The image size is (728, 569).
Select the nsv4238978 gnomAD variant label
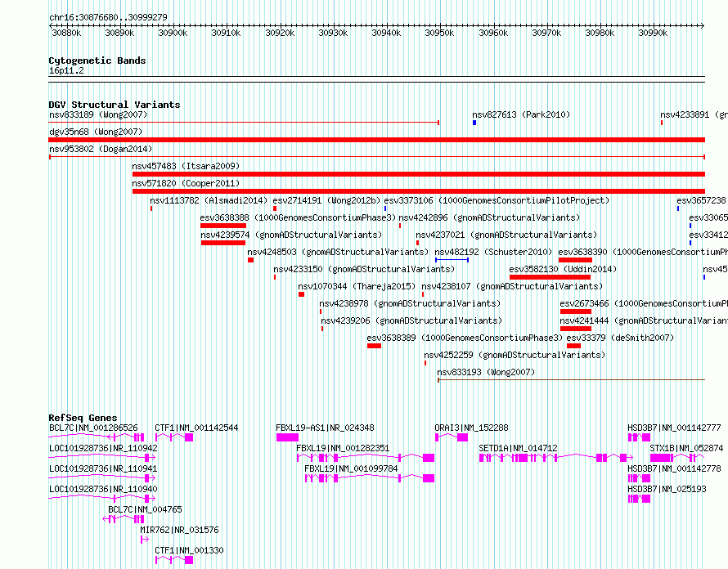(x=410, y=303)
